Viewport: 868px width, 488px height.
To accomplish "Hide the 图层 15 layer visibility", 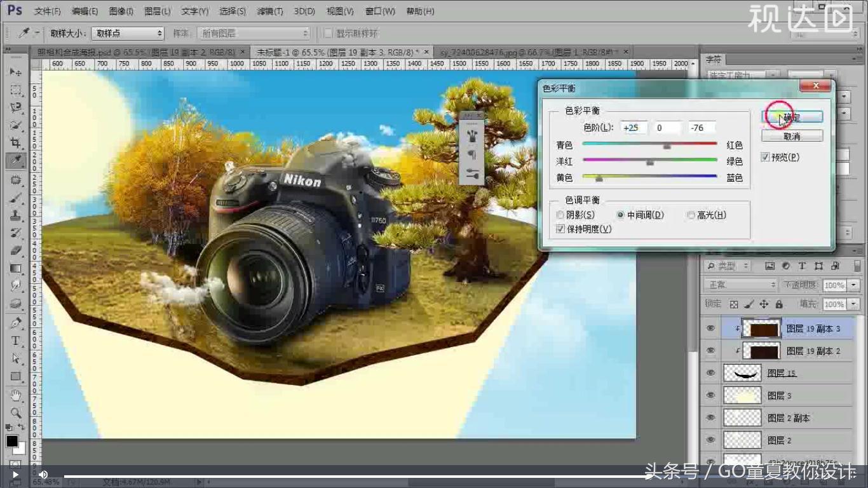I will [710, 373].
